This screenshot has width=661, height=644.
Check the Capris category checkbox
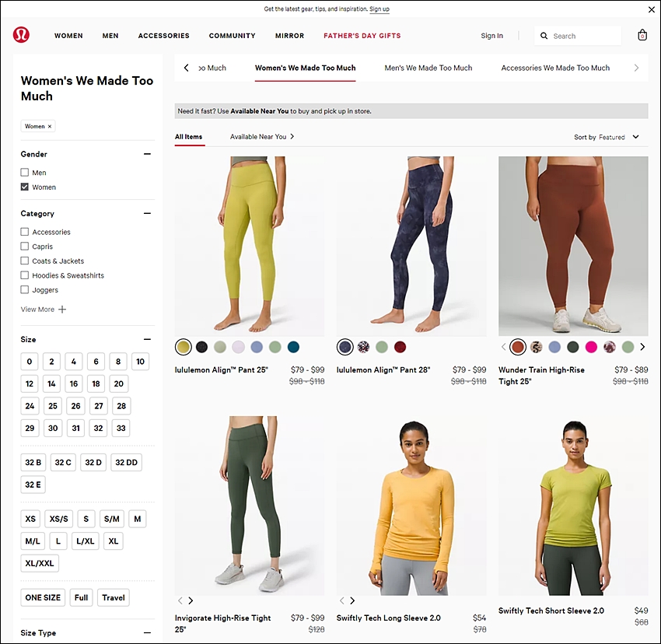pyautogui.click(x=24, y=246)
